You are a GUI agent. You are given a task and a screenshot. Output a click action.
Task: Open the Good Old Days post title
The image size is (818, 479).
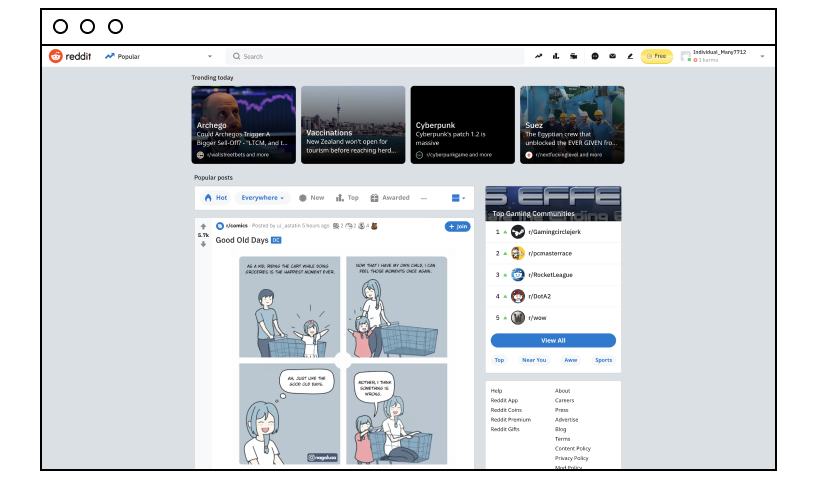click(x=242, y=240)
